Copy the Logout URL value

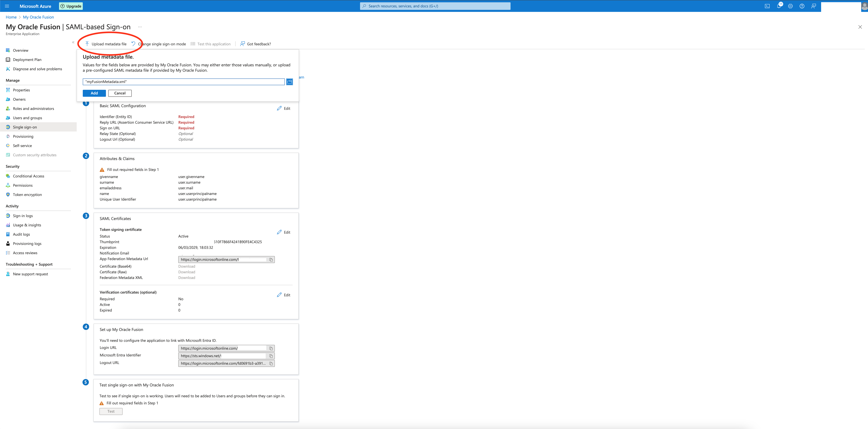(271, 364)
